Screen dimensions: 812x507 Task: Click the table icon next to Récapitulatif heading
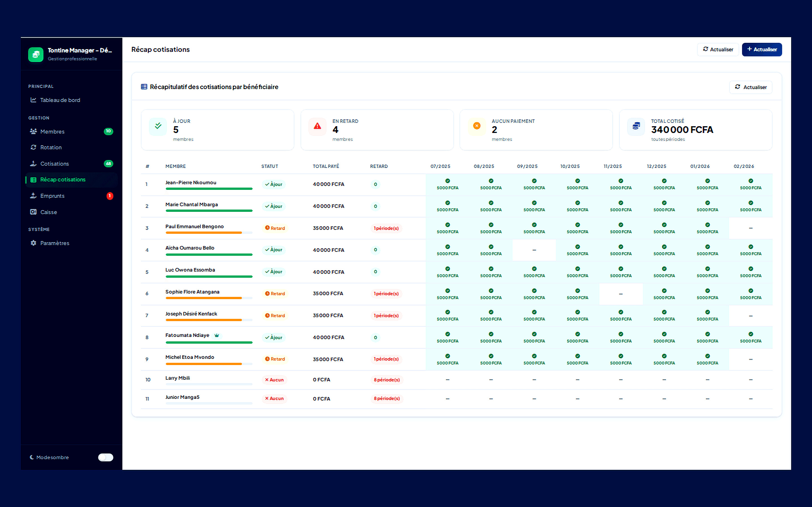coord(144,86)
